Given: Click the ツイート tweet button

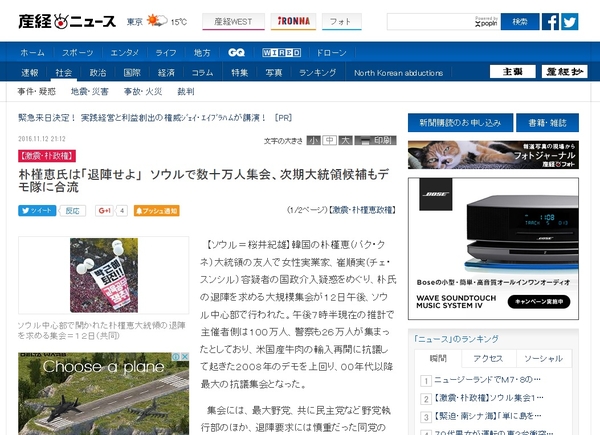Looking at the screenshot, I should coord(37,210).
